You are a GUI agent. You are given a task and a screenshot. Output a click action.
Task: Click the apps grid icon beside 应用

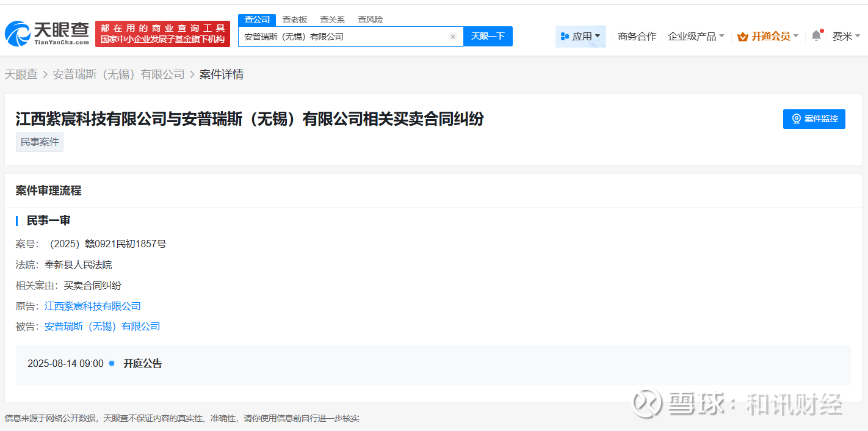(565, 37)
